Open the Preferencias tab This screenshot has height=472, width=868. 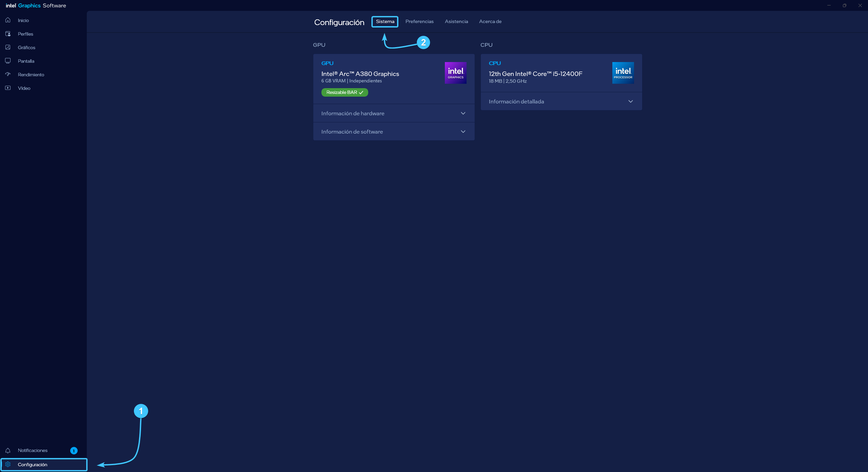click(x=419, y=21)
